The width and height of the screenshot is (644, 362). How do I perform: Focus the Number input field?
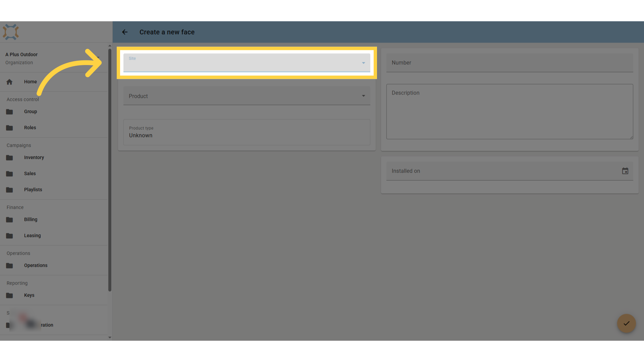(509, 63)
